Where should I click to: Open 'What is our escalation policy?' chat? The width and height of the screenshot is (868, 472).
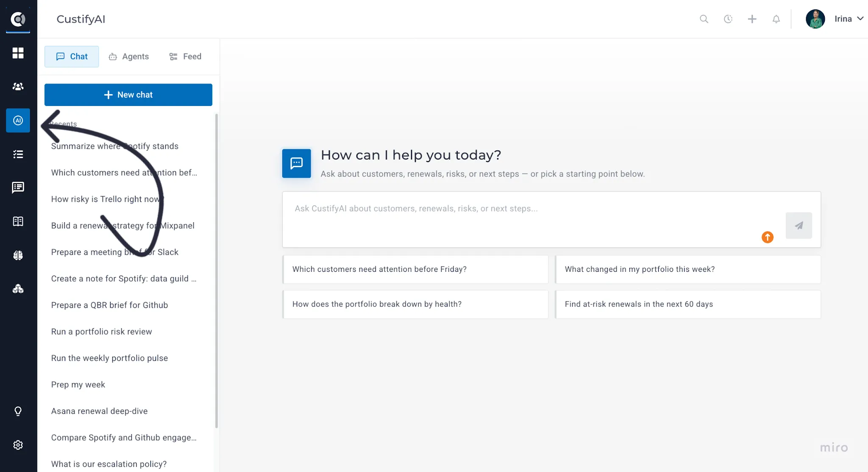pos(109,464)
